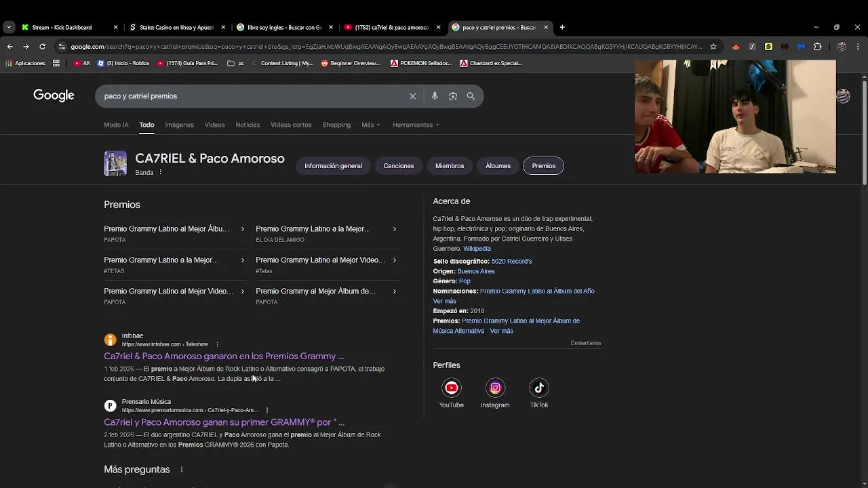View site information icon in address bar
The width and height of the screenshot is (868, 488).
62,47
